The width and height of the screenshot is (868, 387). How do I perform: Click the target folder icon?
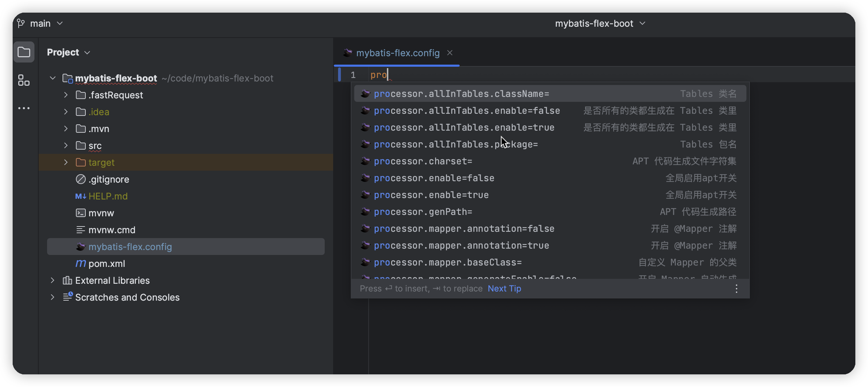coord(81,162)
